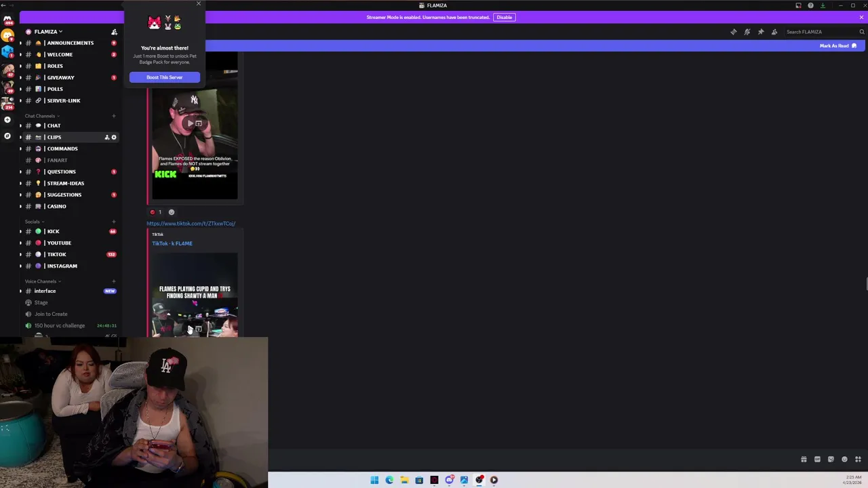Click taskbar clock showing 2:25 AM
Screen dimensions: 868x488
[853, 480]
